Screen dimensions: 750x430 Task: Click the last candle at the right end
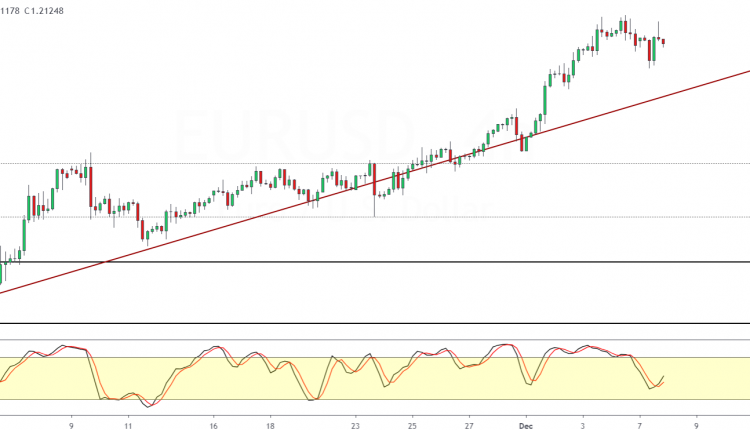[x=664, y=41]
